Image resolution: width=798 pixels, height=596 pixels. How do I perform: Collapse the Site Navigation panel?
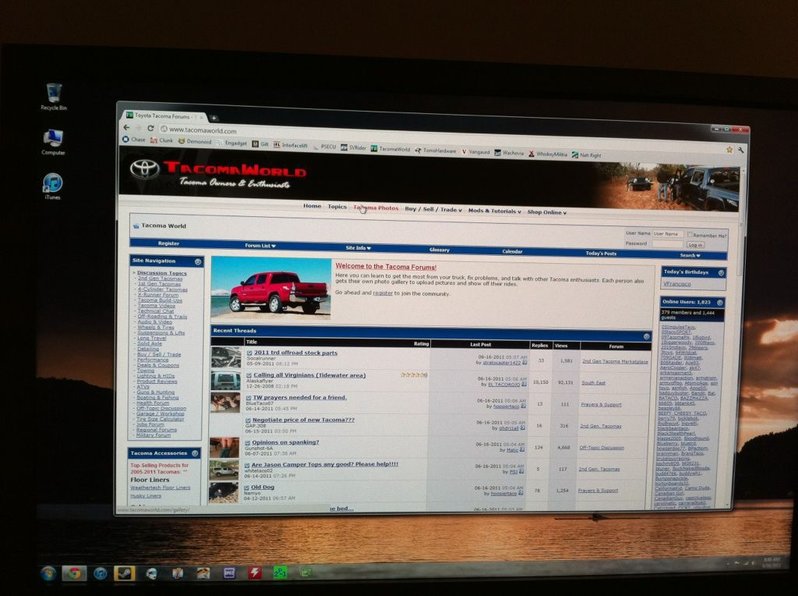click(198, 262)
